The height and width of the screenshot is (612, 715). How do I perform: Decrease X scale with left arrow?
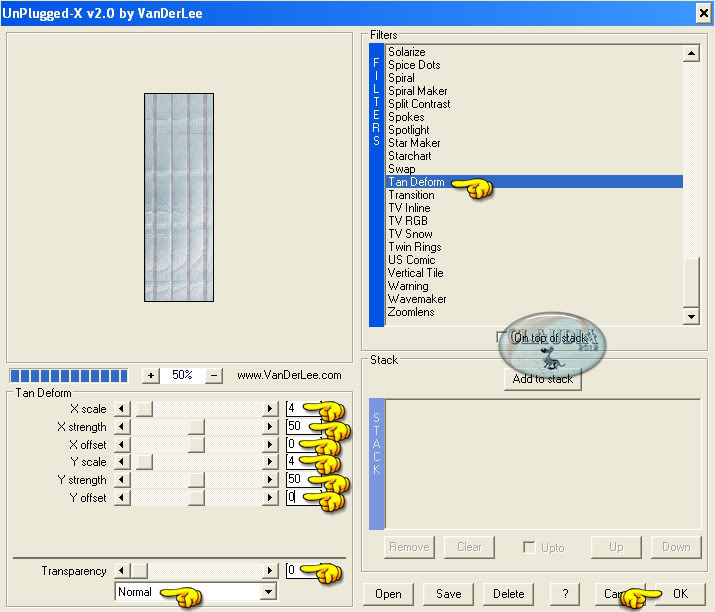point(122,409)
